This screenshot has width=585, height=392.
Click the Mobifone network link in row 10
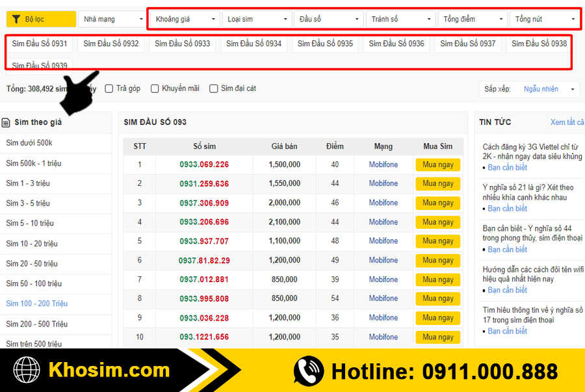point(383,337)
